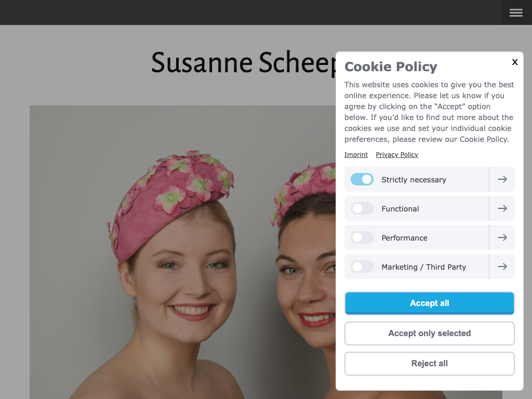Click the Cookie Policy heading
The height and width of the screenshot is (399, 532).
coord(391,66)
